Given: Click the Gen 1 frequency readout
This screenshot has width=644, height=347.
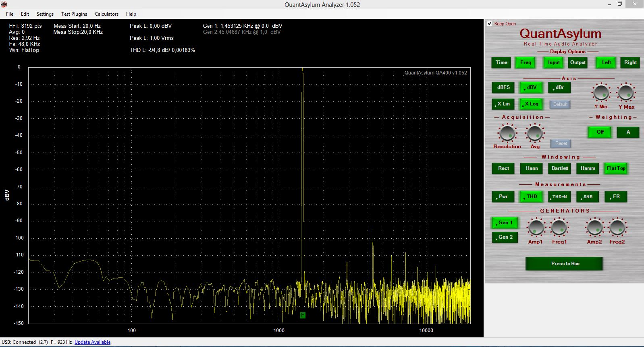Looking at the screenshot, I should coord(243,26).
